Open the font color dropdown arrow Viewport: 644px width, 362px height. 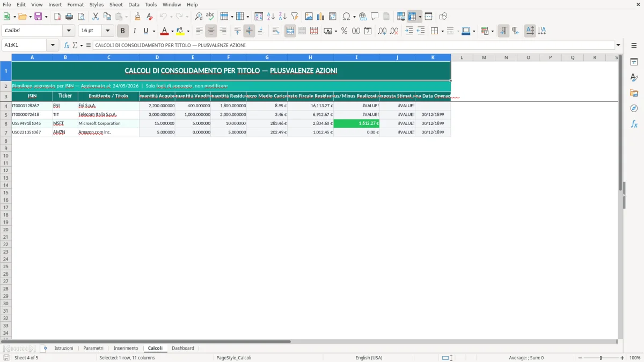point(172,31)
